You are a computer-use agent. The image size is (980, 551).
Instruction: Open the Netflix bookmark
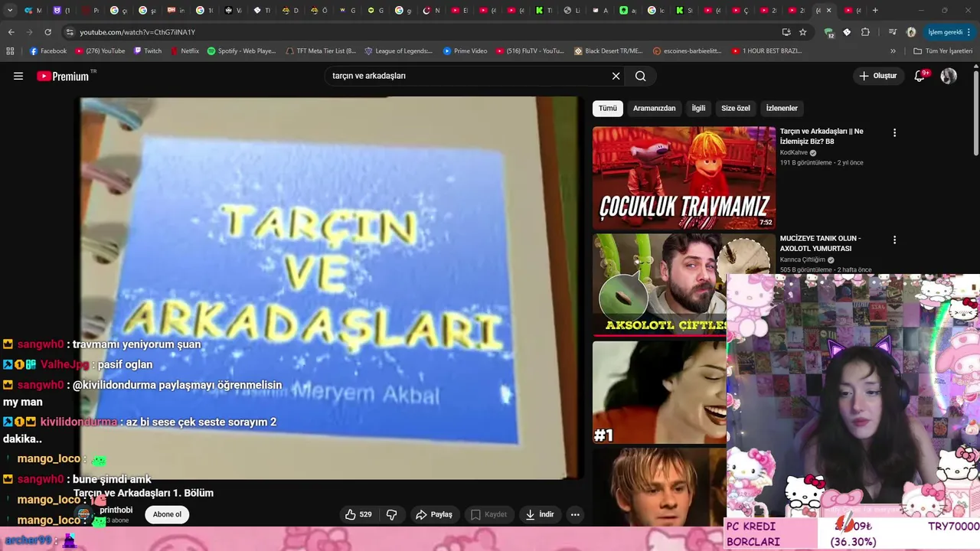pyautogui.click(x=185, y=51)
